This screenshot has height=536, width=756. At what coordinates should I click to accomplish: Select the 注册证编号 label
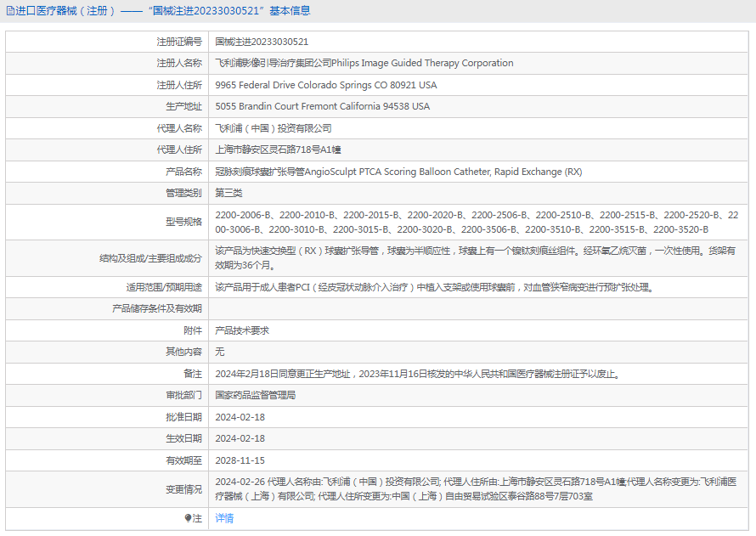pos(179,42)
